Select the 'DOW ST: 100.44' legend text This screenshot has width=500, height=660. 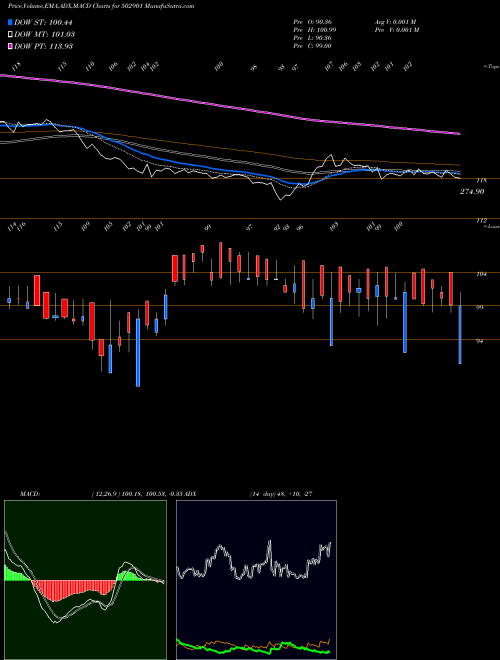click(43, 23)
